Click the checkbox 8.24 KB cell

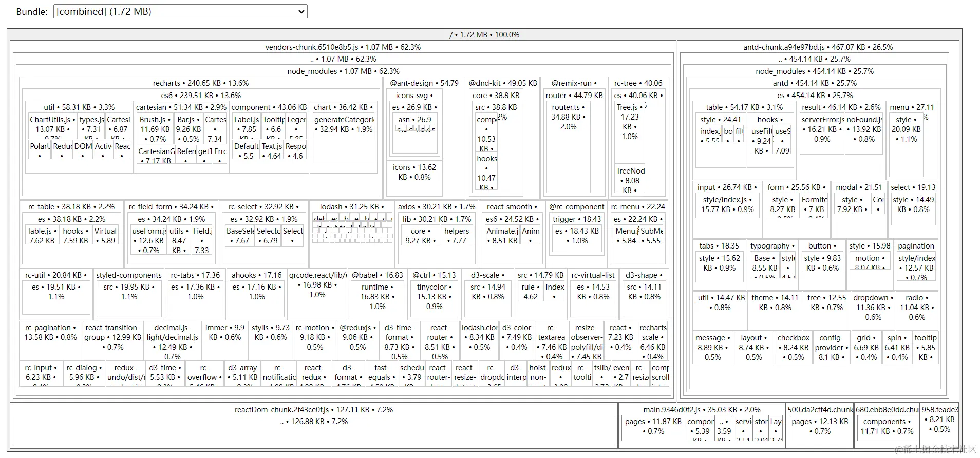tap(793, 347)
